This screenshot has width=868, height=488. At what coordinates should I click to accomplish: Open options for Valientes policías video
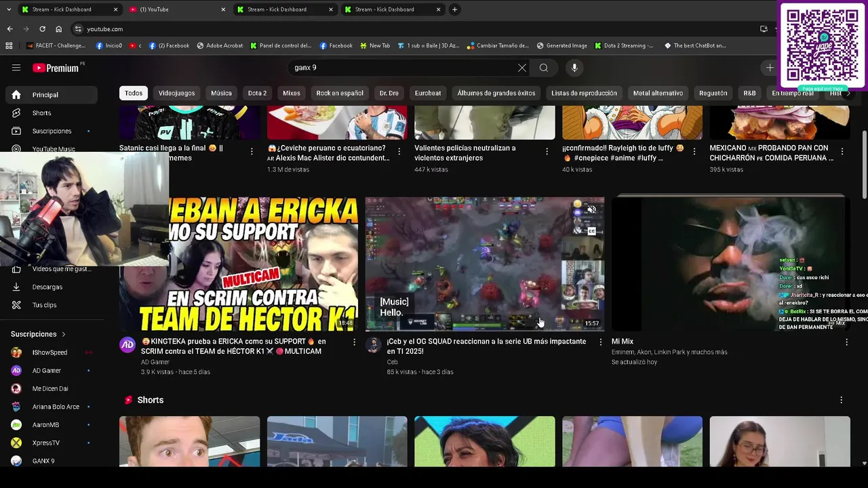[x=547, y=152]
